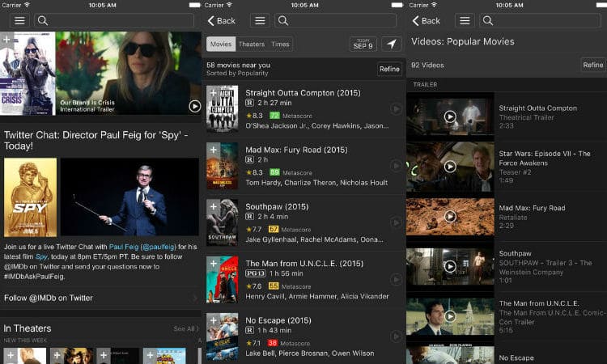Tap the 55 Metascore badge for U.N.C.L.E.

pyautogui.click(x=274, y=286)
